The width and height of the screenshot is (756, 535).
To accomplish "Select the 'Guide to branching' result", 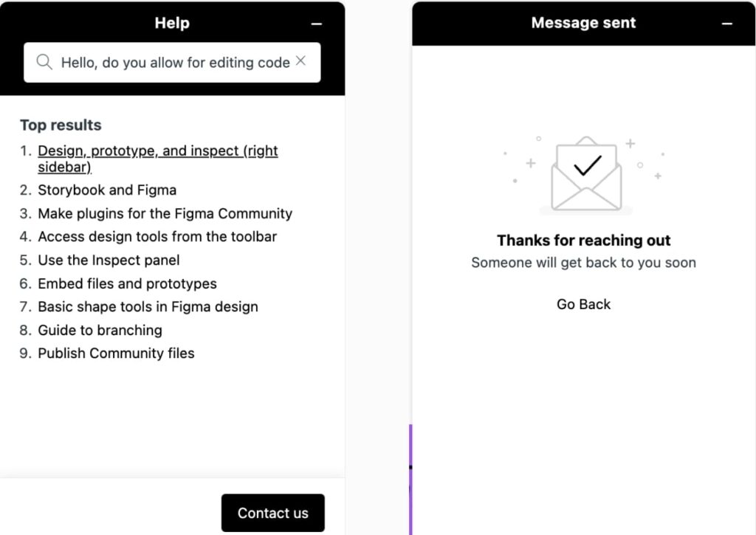I will click(x=100, y=330).
